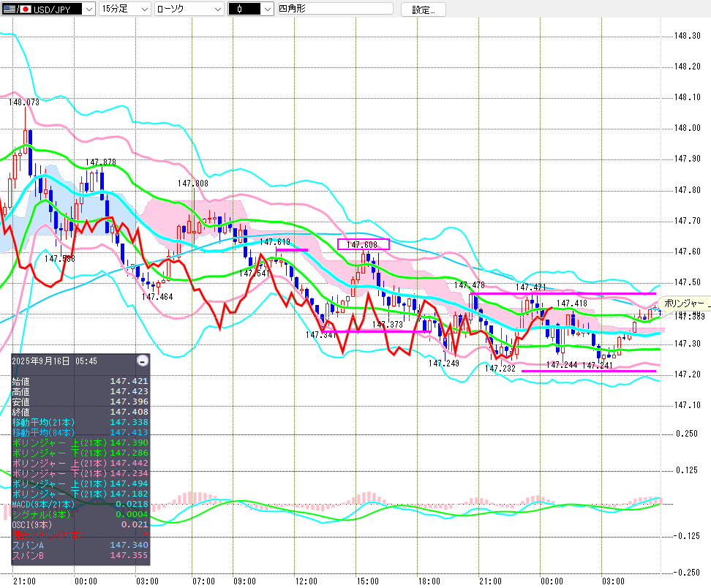Select the 始値 147.421 row
This screenshot has width=711, height=588.
(x=80, y=381)
